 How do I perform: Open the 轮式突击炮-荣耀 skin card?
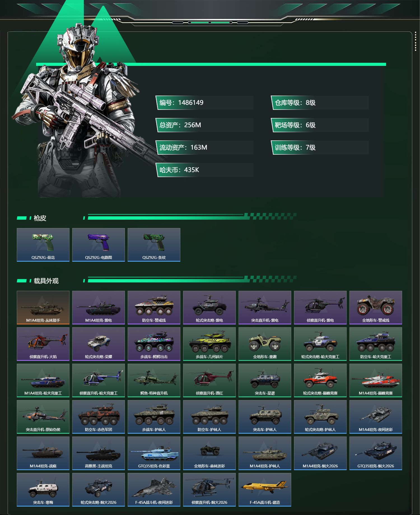click(x=99, y=344)
